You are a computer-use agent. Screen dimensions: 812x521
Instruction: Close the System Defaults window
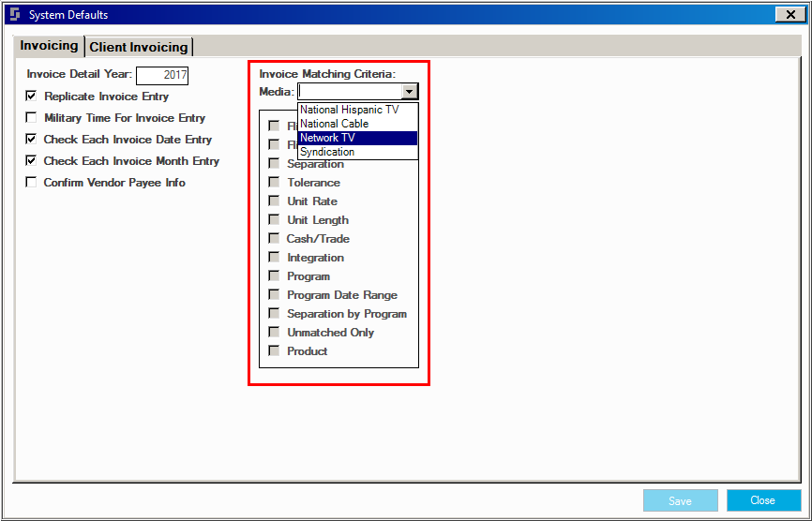(x=787, y=14)
